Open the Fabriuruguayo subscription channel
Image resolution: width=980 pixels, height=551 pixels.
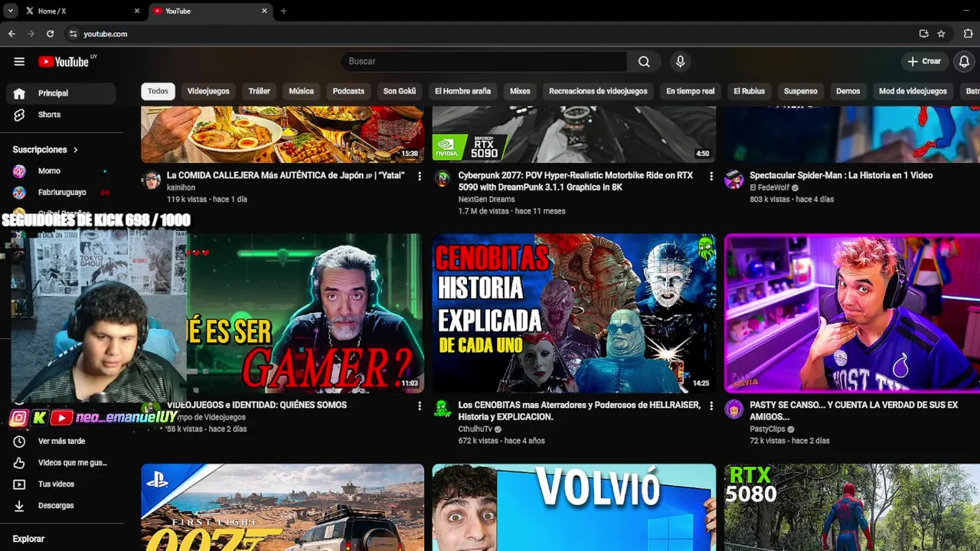tap(61, 193)
